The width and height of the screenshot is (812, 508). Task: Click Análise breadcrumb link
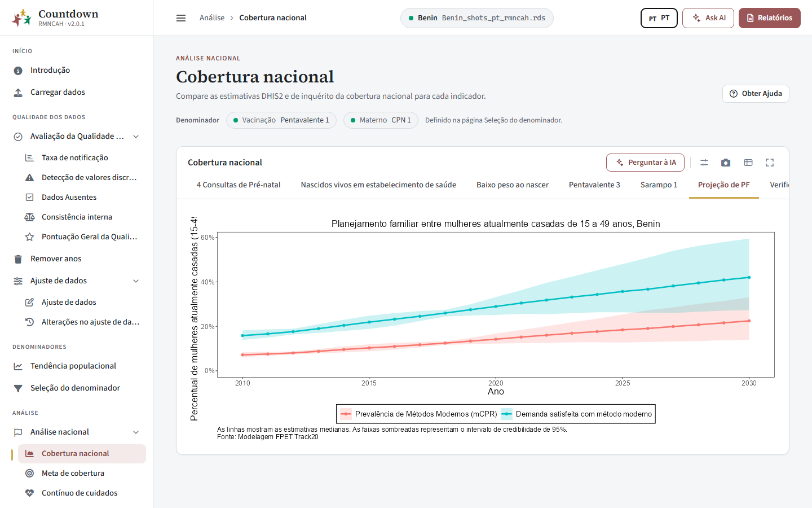212,18
